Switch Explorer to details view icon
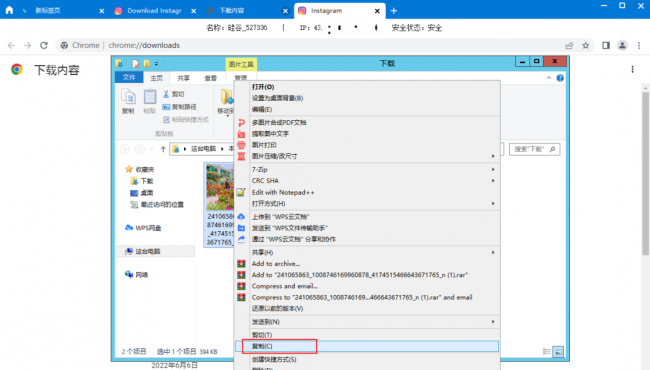Viewport: 650px width, 370px height. [x=547, y=352]
